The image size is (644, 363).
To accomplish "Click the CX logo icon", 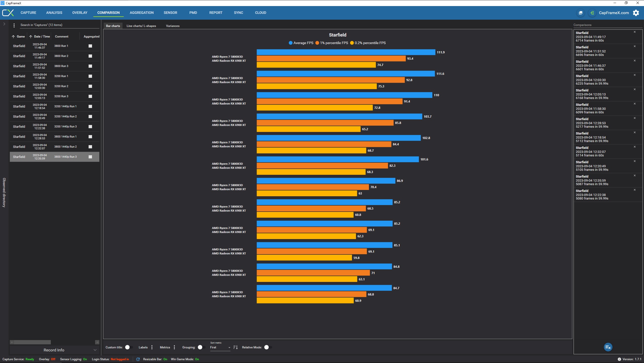I will click(x=8, y=13).
